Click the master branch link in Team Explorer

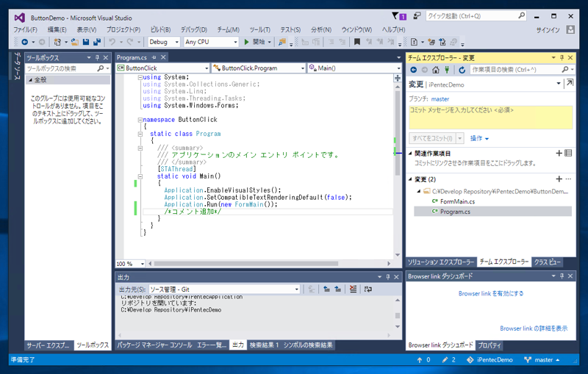[x=440, y=99]
